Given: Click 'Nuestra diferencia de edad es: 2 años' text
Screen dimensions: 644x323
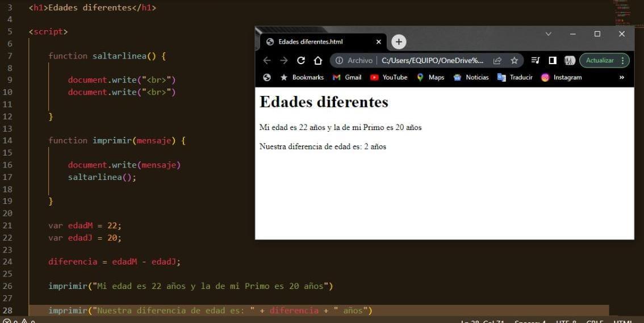Looking at the screenshot, I should pos(323,146).
